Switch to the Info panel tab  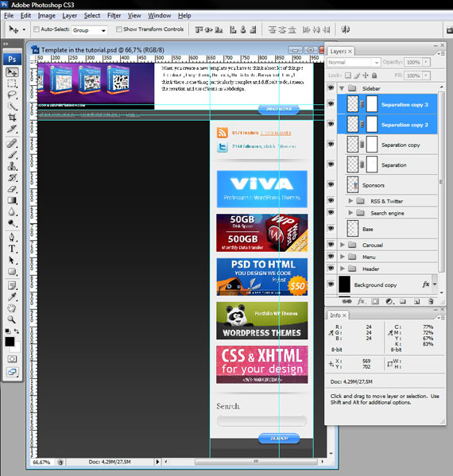(x=338, y=315)
